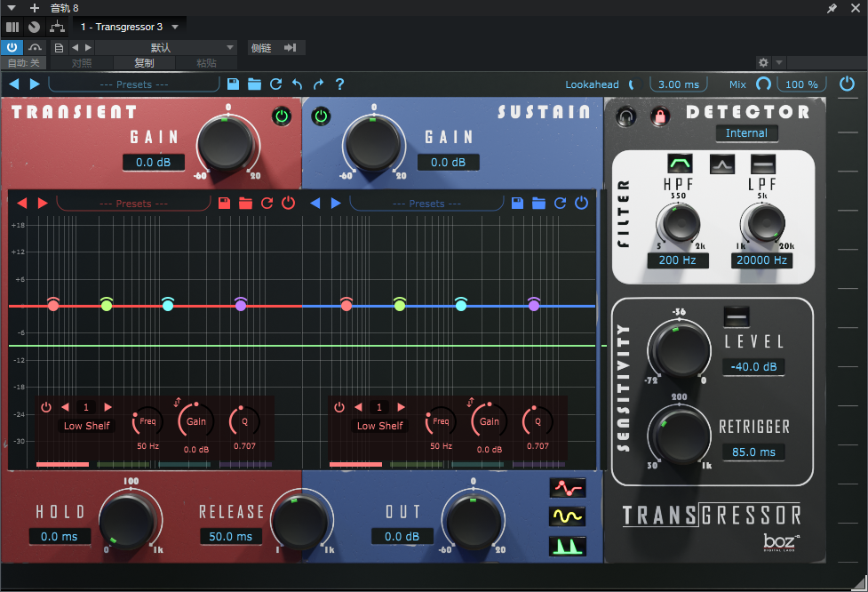Pin the plugin window
Image resolution: width=868 pixels, height=592 pixels.
pyautogui.click(x=832, y=8)
